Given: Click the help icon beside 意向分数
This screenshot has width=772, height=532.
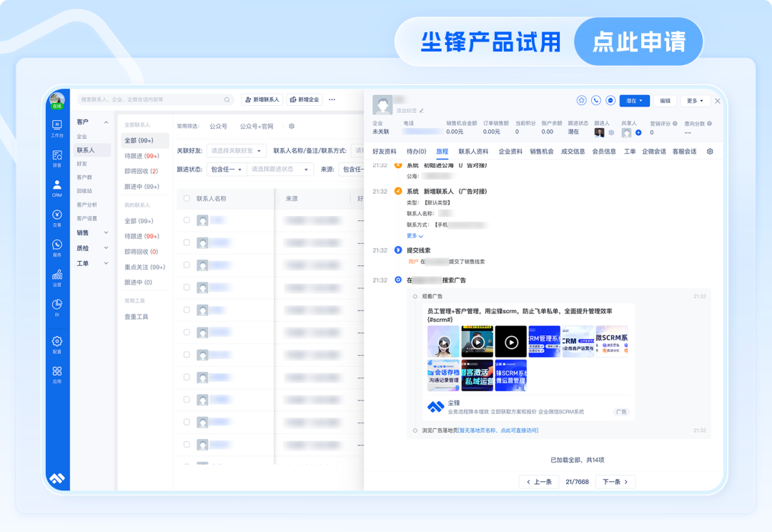Looking at the screenshot, I should (710, 124).
